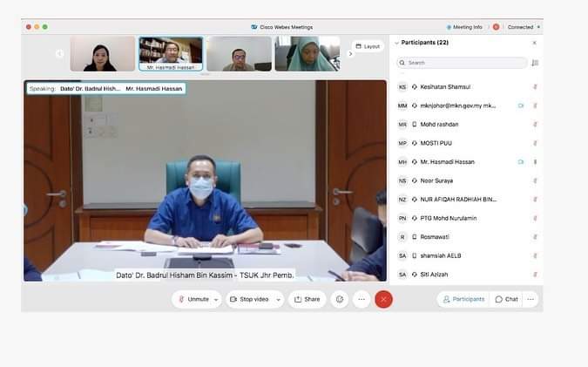Click the PN avatar for PTG Mohd Nurulamin
This screenshot has width=588, height=367.
[402, 218]
